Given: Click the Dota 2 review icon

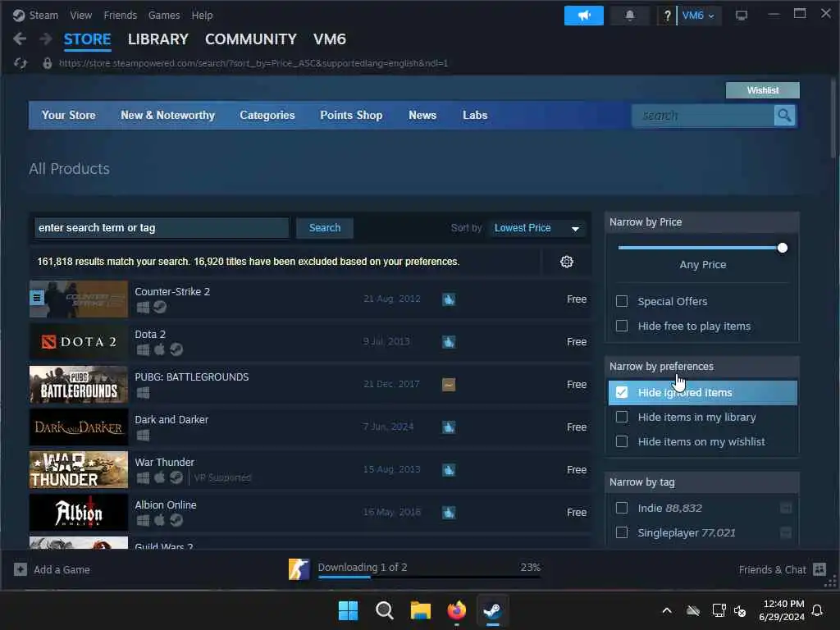Looking at the screenshot, I should (x=449, y=342).
